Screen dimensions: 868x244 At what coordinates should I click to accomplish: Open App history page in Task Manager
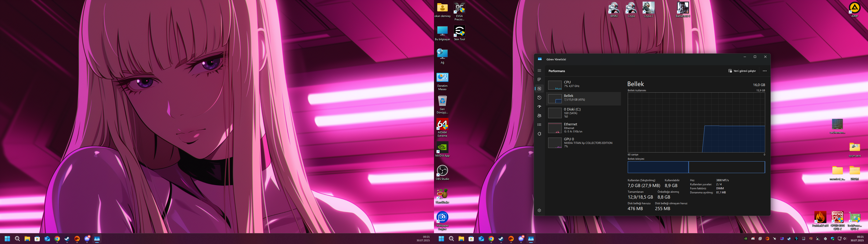pos(539,98)
